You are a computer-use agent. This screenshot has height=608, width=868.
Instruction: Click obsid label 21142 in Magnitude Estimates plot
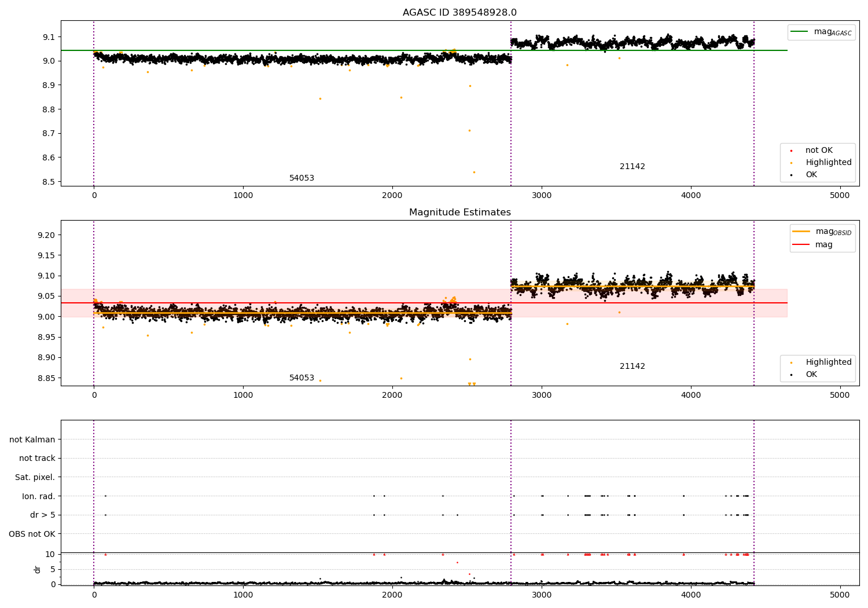pyautogui.click(x=632, y=367)
